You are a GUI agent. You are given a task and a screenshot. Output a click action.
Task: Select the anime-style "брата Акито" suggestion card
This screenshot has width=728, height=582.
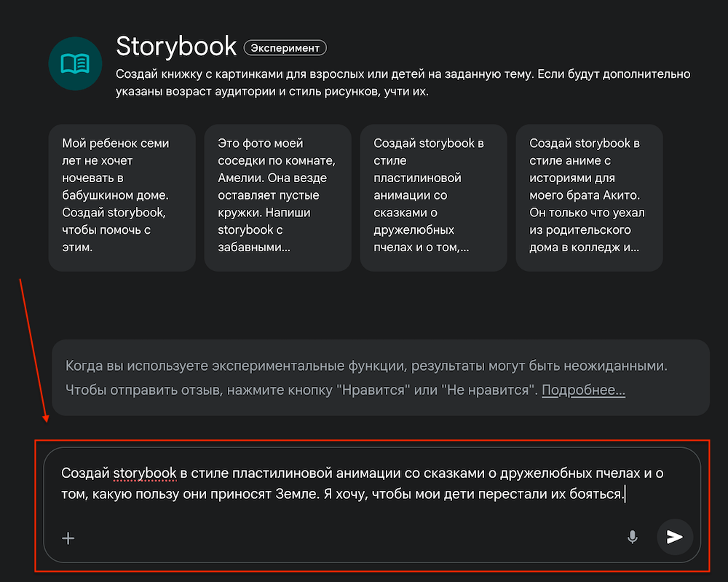point(589,197)
